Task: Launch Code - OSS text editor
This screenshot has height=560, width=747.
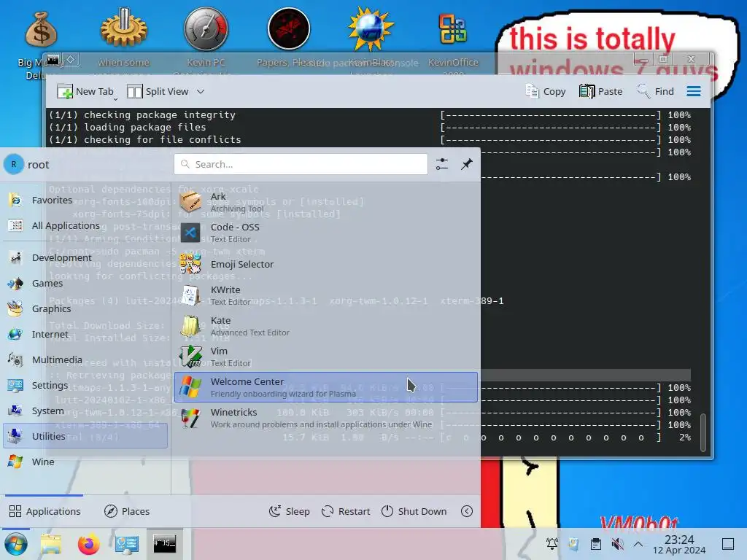Action: point(326,233)
